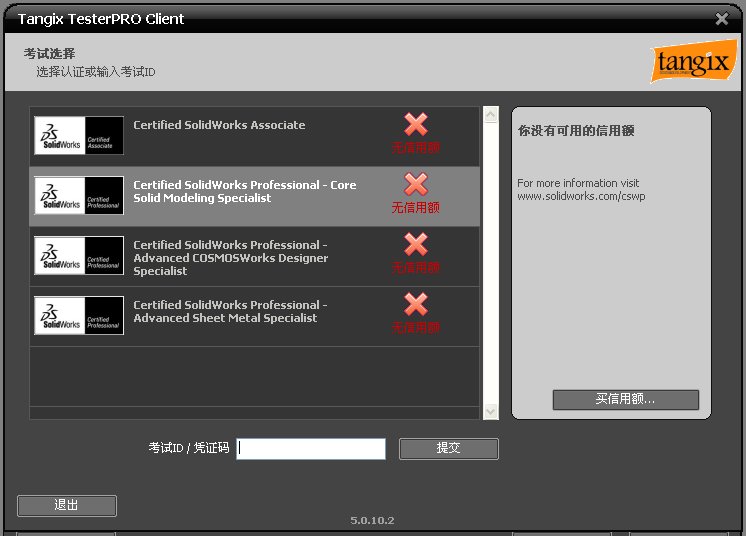746x536 pixels.
Task: Click 无信用额 label under Certified SolidWorks Associate
Action: (x=416, y=147)
